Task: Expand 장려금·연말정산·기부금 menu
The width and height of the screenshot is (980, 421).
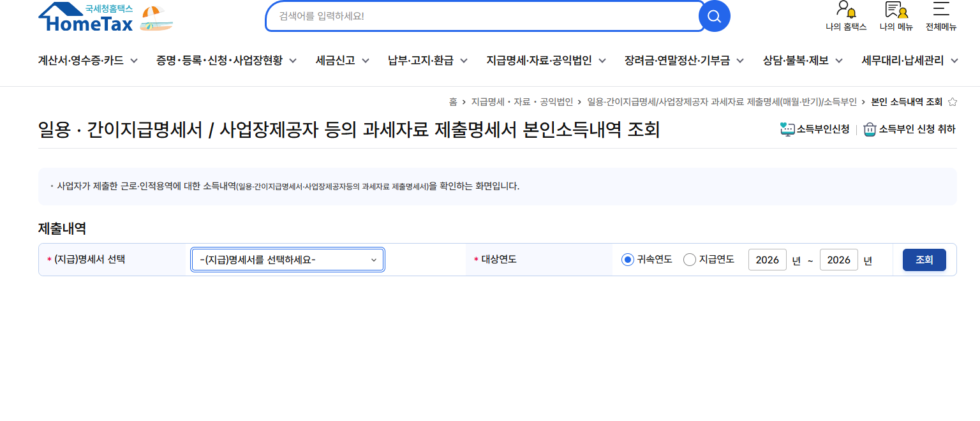Action: [x=685, y=61]
